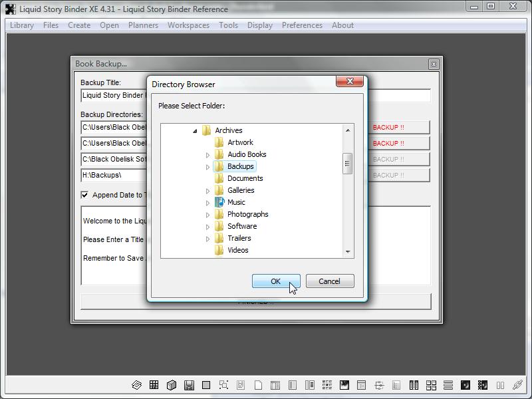Viewport: 532px width, 399px height.
Task: Click the folder tree scrollbar thumb
Action: coord(347,164)
